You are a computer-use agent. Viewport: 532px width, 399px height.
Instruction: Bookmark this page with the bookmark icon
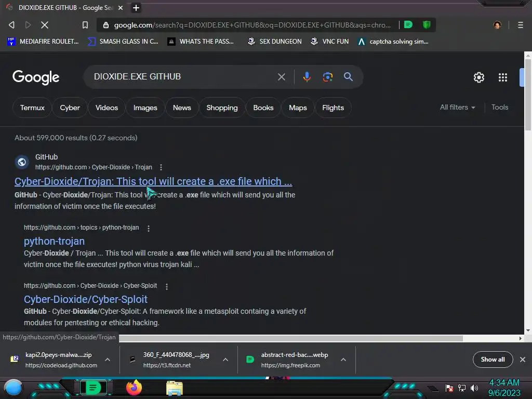pos(85,25)
